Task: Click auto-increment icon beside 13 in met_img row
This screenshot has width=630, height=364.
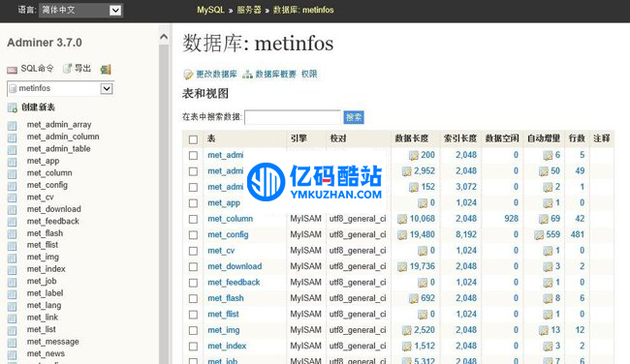Action: [x=544, y=331]
